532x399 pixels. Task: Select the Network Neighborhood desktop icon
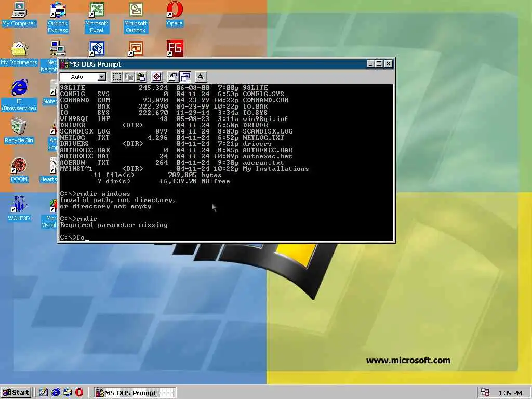(x=49, y=57)
